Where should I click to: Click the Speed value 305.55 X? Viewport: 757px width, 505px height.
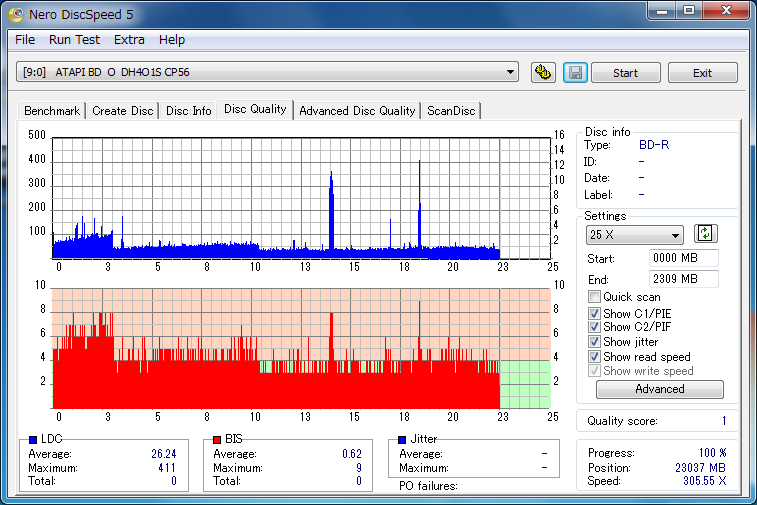[x=704, y=481]
